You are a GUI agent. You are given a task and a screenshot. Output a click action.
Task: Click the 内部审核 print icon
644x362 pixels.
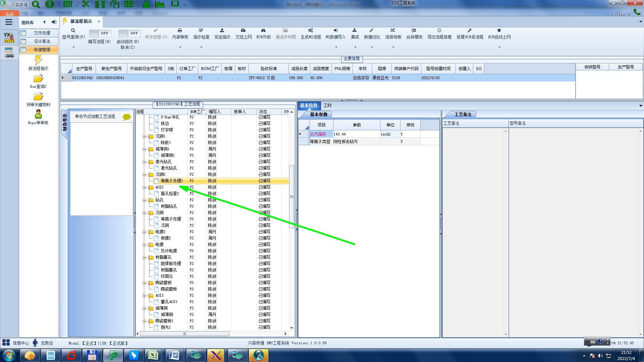(180, 31)
